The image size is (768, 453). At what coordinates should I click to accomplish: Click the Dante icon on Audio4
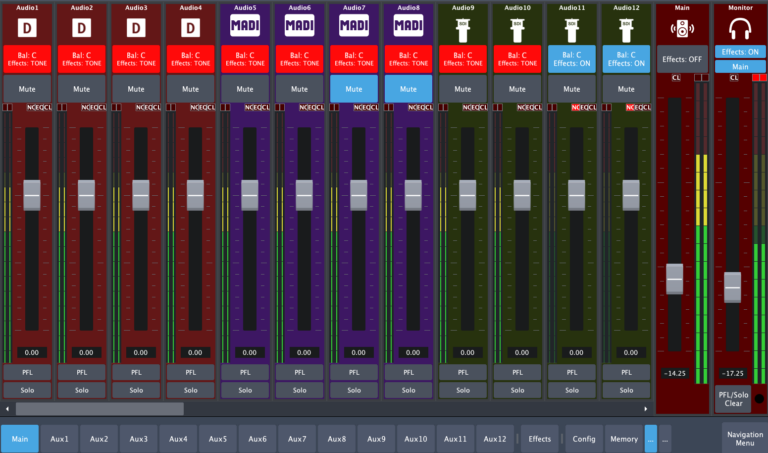tap(190, 28)
